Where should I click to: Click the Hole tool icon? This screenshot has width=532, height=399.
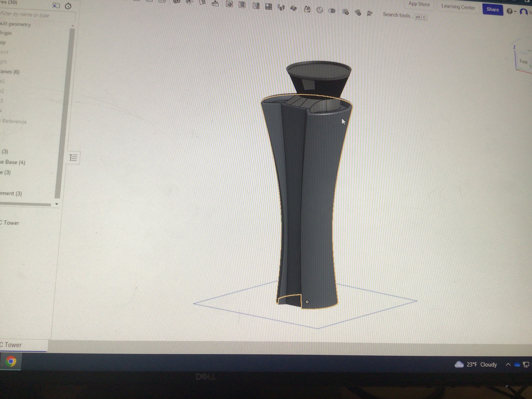tap(229, 4)
